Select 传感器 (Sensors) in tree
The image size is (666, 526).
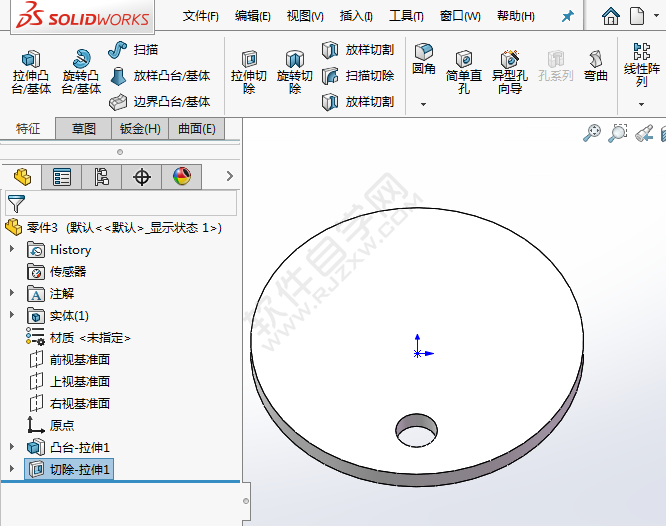point(57,271)
